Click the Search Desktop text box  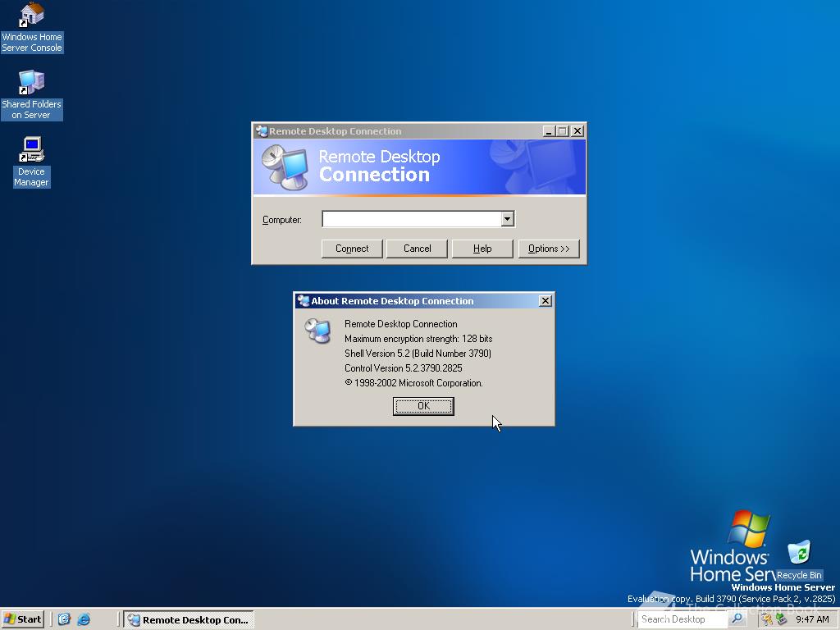coord(683,619)
